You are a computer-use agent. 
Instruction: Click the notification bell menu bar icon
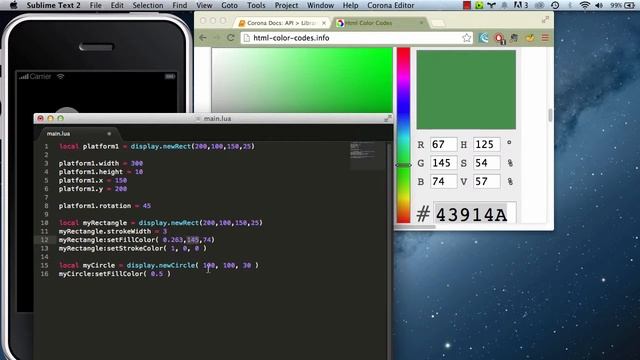(504, 5)
